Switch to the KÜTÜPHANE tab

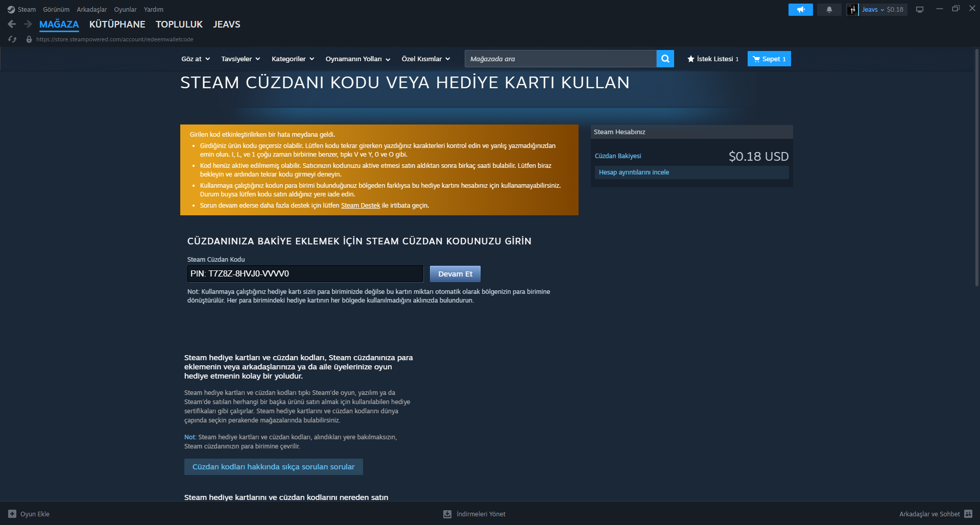[x=117, y=24]
